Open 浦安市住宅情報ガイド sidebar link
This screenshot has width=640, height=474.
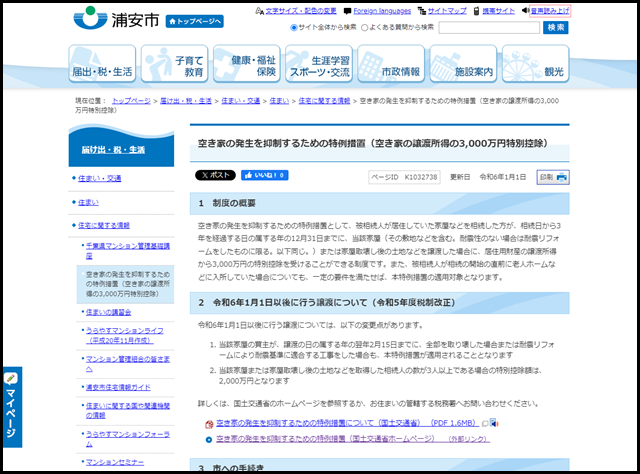click(118, 387)
